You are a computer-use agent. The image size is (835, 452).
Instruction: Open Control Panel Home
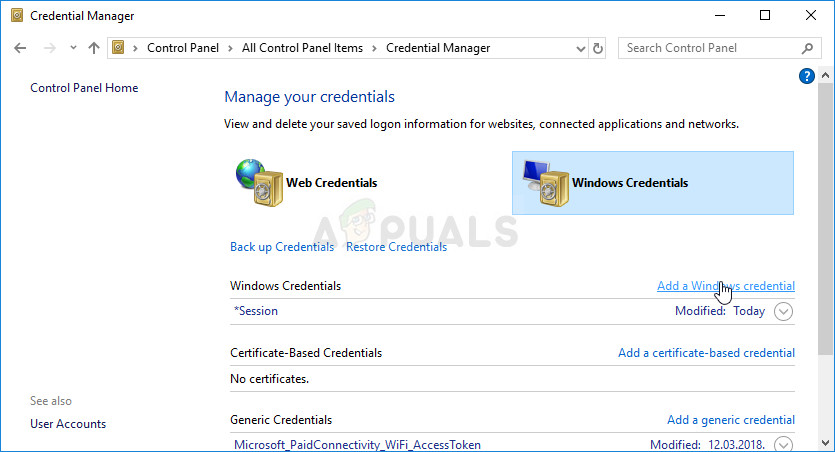(x=84, y=88)
